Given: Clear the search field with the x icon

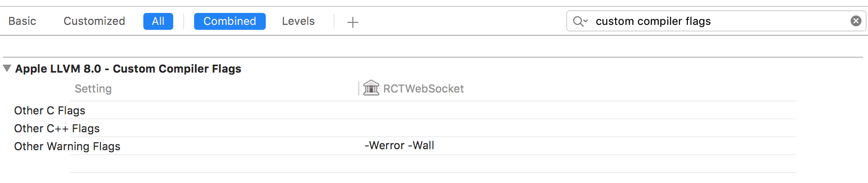Looking at the screenshot, I should 856,21.
